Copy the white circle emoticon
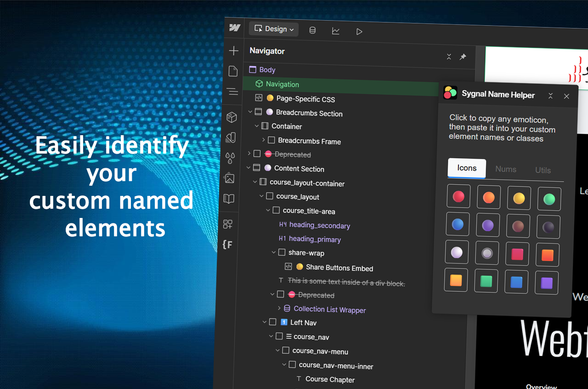This screenshot has height=389, width=588. [x=457, y=252]
